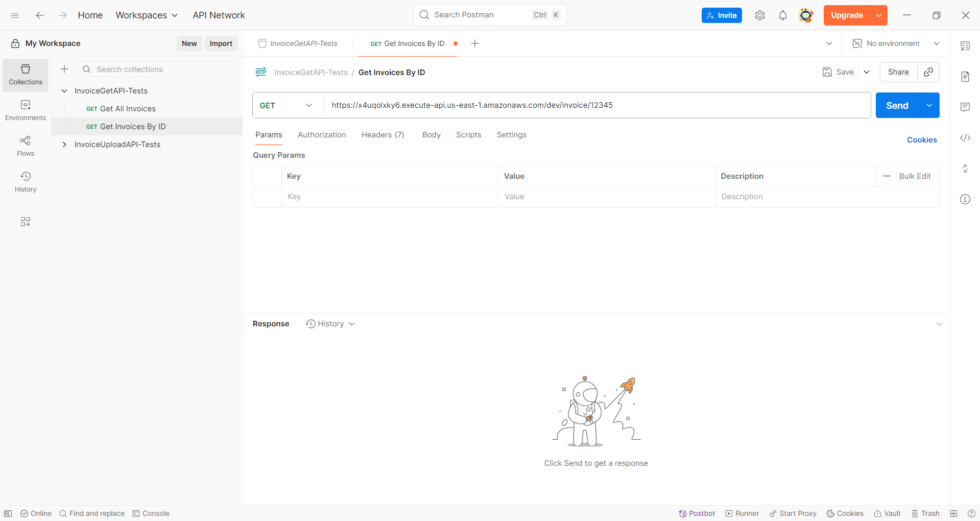Open the documentation panel on the right sidebar
Viewport: 980px width, 521px height.
click(x=965, y=76)
